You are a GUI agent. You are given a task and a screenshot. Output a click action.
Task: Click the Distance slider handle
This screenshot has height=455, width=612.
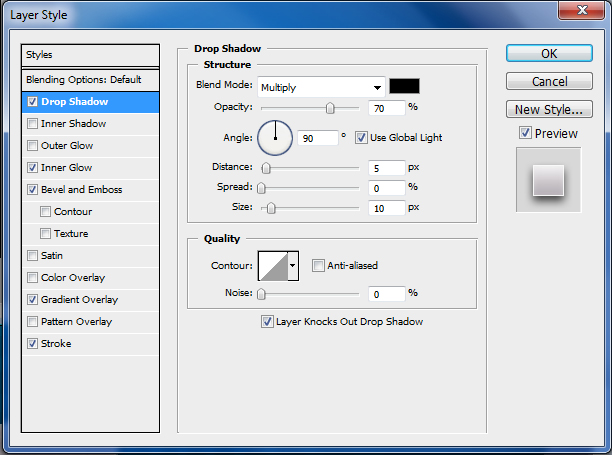266,168
